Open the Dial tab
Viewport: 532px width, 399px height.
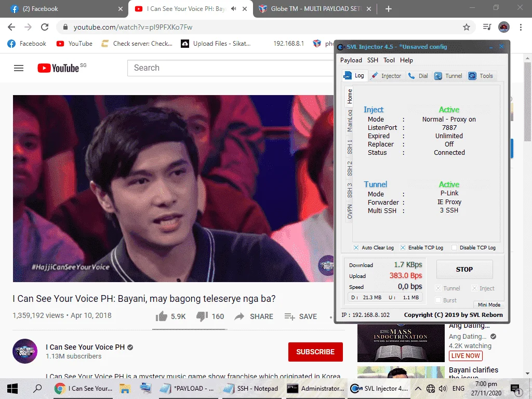tap(418, 76)
